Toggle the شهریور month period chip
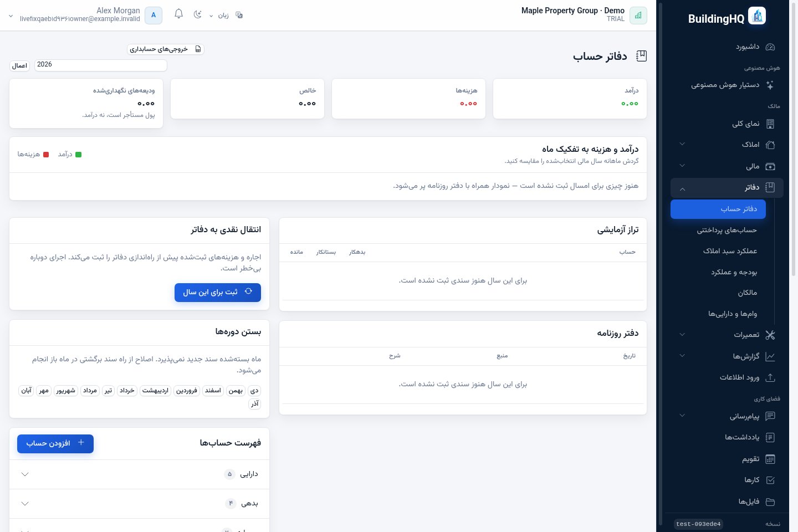 (x=65, y=391)
